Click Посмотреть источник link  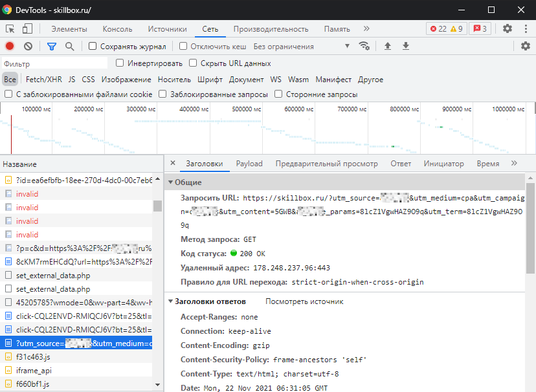[x=304, y=301]
